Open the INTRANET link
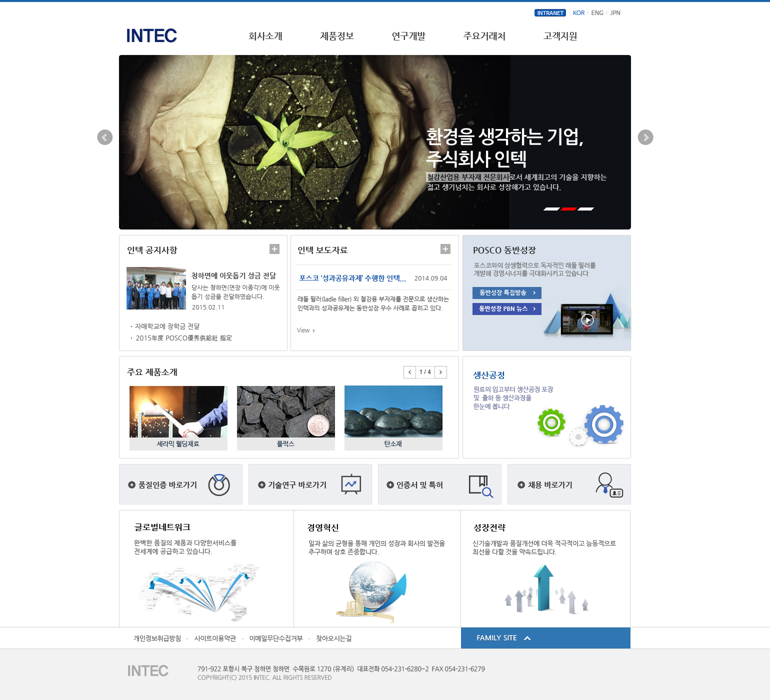 (x=550, y=13)
